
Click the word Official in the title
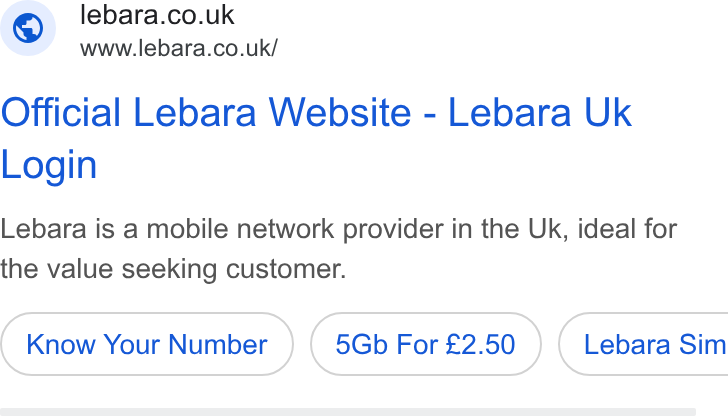click(61, 112)
